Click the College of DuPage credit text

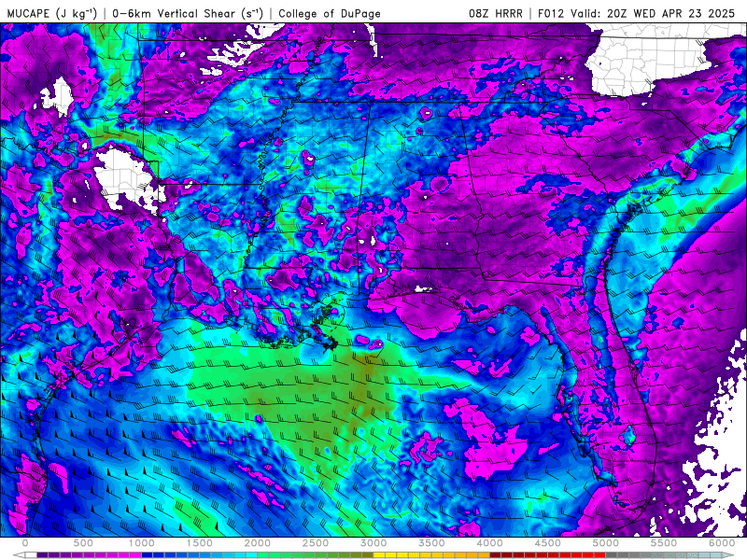[330, 13]
